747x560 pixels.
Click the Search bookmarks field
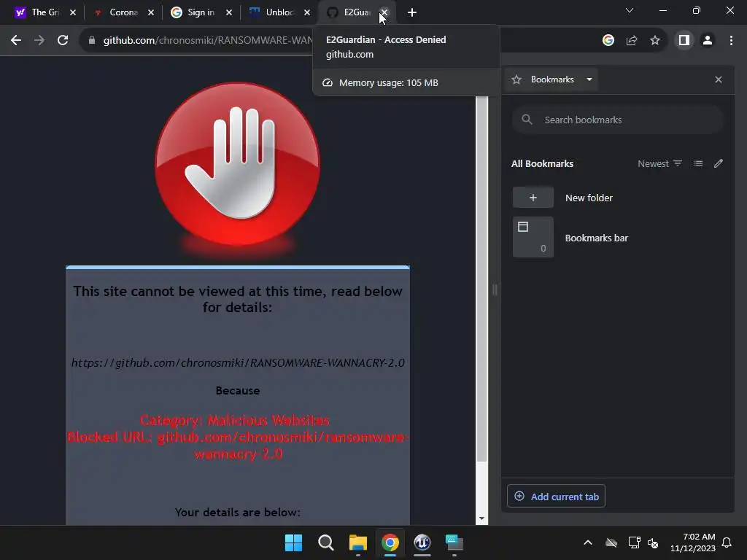point(617,120)
